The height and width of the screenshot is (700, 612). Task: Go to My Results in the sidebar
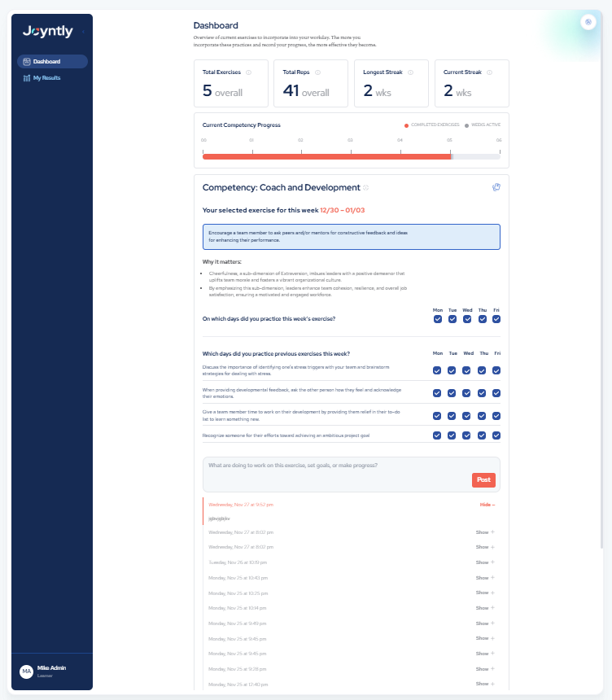[46, 78]
